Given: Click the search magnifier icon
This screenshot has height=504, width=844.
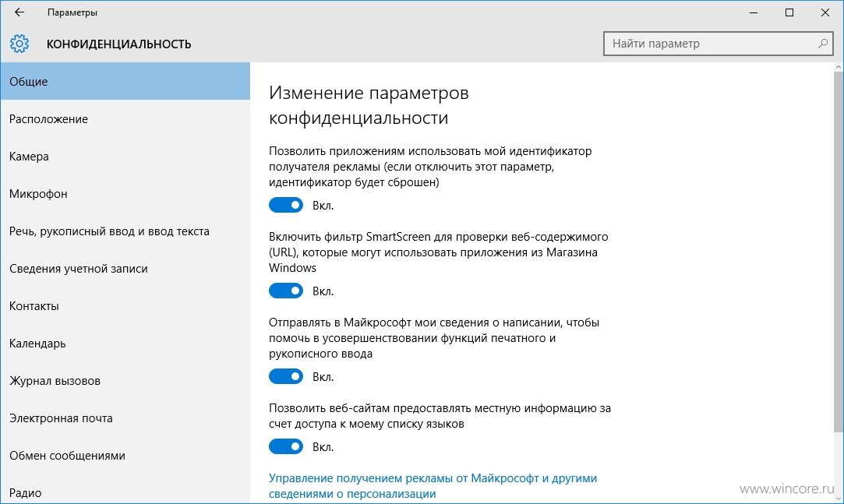Looking at the screenshot, I should pos(822,44).
